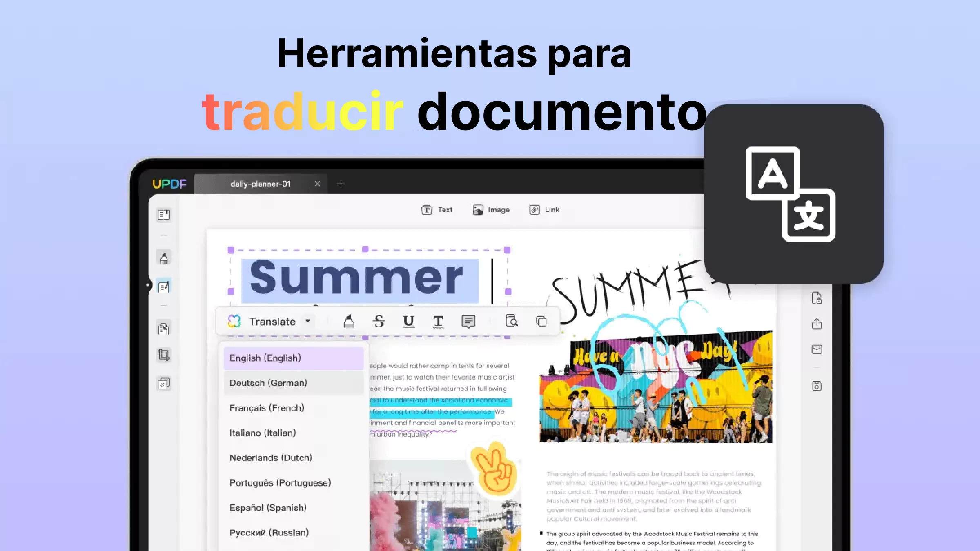Viewport: 980px width, 551px height.
Task: Click the highlight formatting icon
Action: pyautogui.click(x=349, y=321)
